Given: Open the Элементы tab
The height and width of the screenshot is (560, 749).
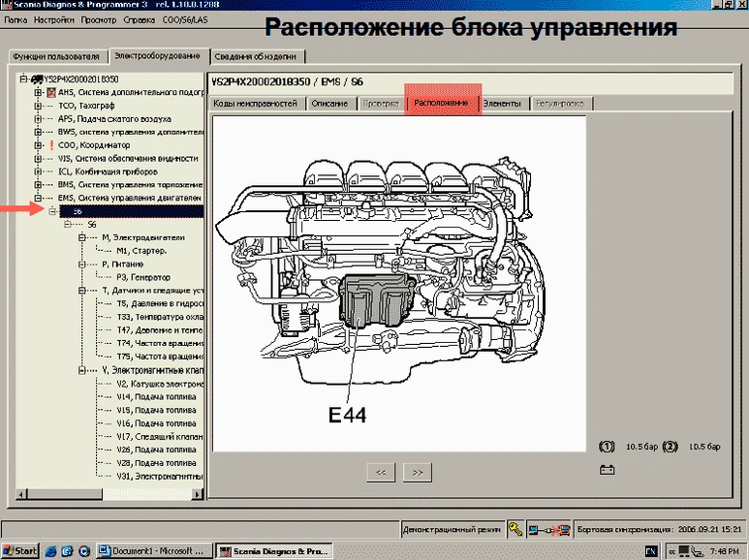Looking at the screenshot, I should point(502,103).
